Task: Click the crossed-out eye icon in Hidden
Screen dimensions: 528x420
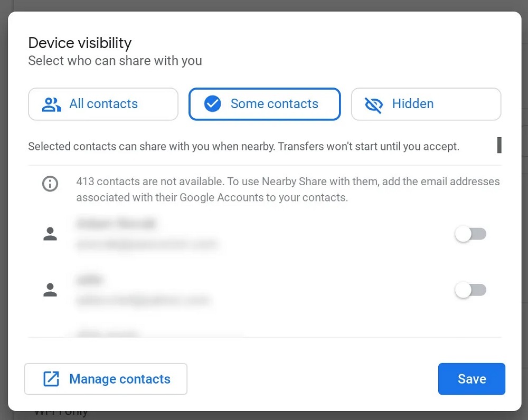Action: (374, 104)
